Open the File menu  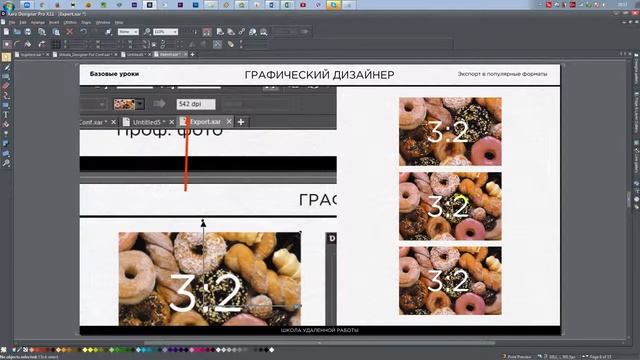pos(12,22)
